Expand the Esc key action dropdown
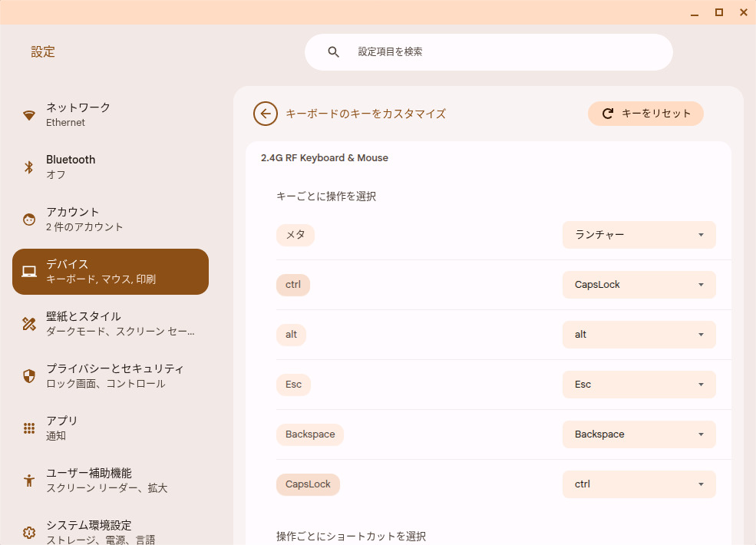The height and width of the screenshot is (545, 756). point(639,385)
